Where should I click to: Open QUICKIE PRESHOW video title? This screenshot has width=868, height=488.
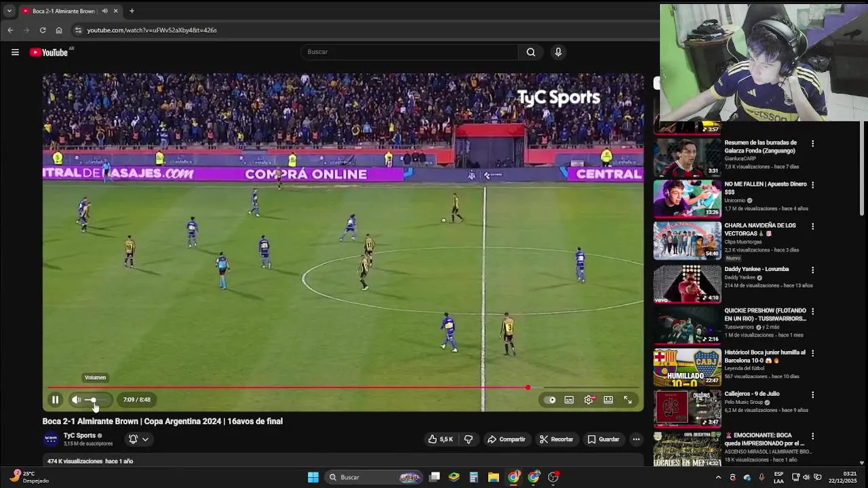click(x=765, y=314)
